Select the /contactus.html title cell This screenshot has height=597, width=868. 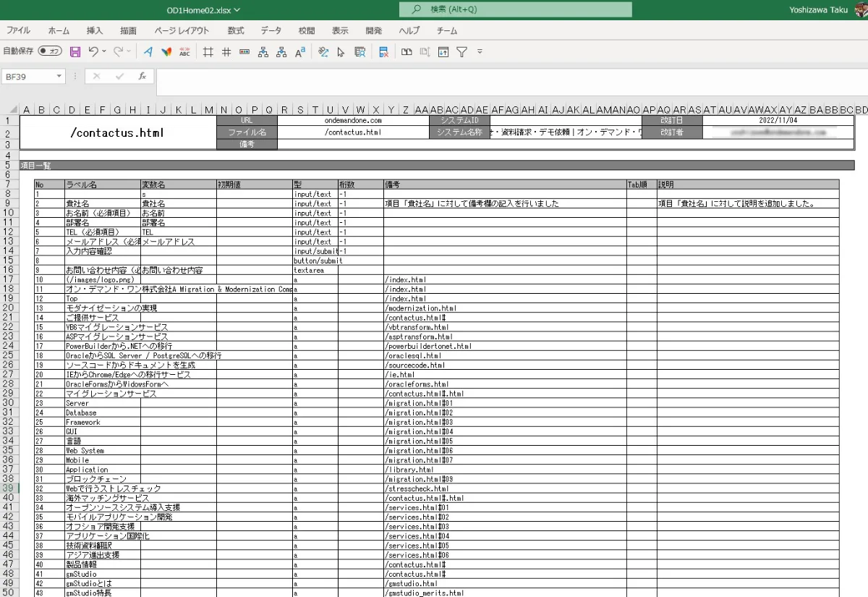[118, 133]
